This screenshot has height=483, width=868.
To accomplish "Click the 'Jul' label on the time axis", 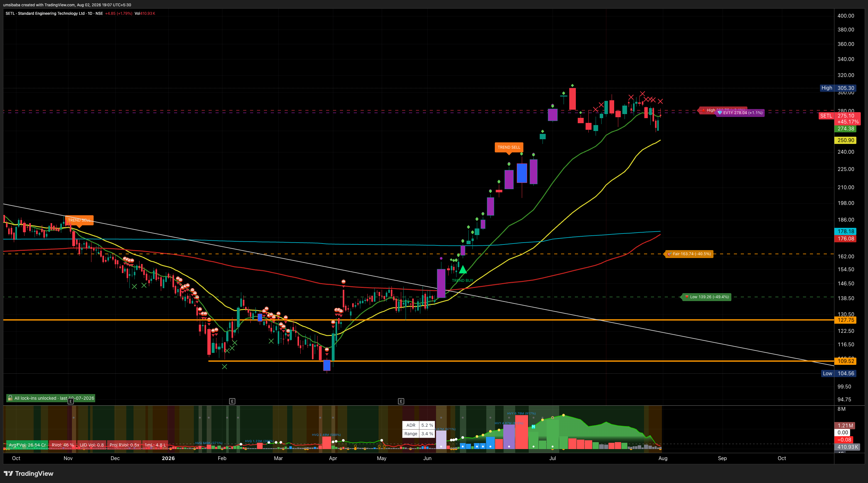I will coord(552,458).
